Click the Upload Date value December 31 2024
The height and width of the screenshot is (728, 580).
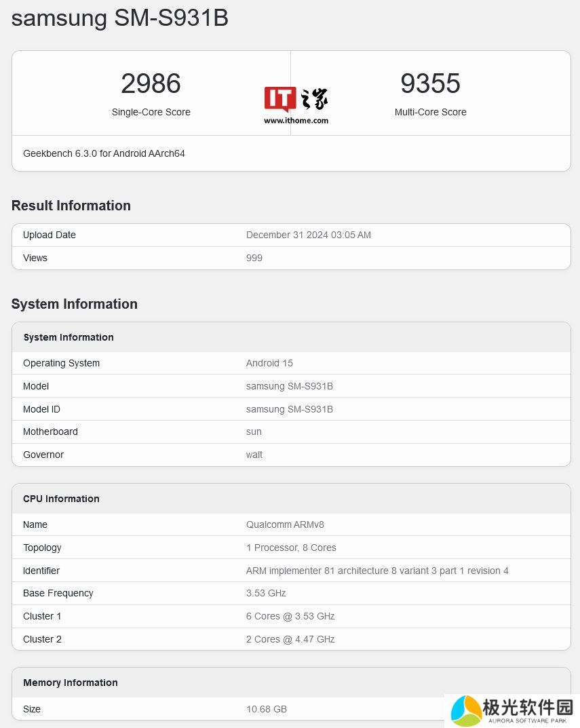click(308, 235)
